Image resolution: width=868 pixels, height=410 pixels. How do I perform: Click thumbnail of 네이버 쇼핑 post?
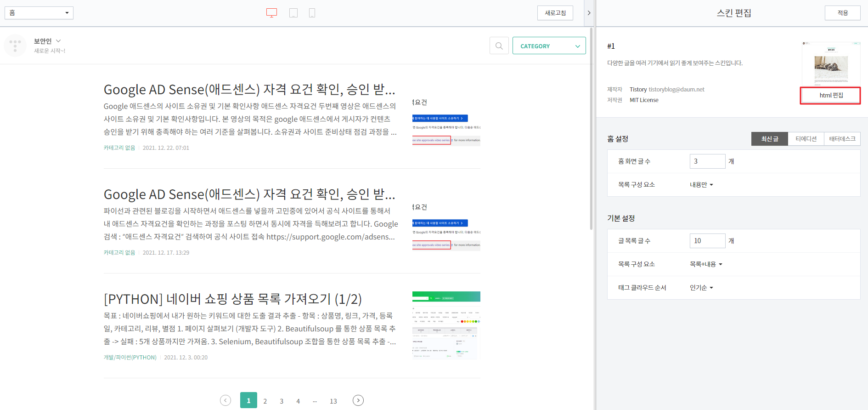tap(446, 325)
